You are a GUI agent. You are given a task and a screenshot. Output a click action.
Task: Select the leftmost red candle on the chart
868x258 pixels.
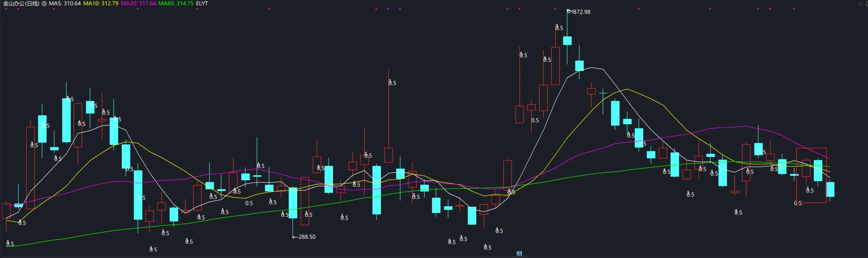[x=6, y=211]
